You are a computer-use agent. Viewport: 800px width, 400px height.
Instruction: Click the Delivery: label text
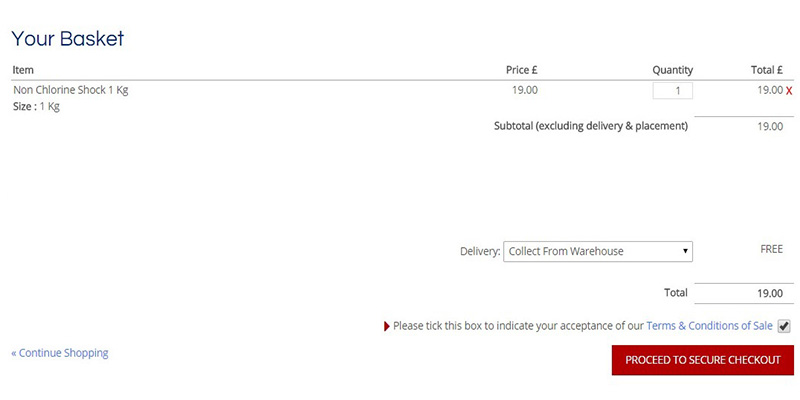(480, 251)
